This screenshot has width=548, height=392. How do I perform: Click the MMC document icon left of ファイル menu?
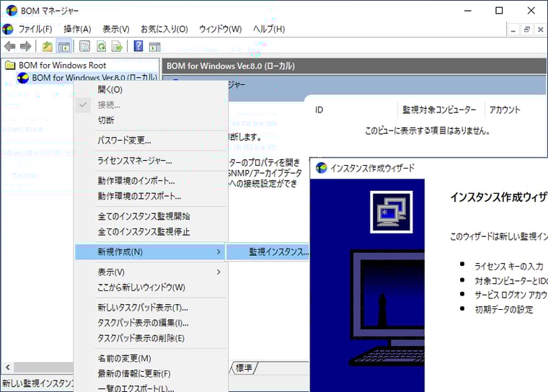pos(8,29)
